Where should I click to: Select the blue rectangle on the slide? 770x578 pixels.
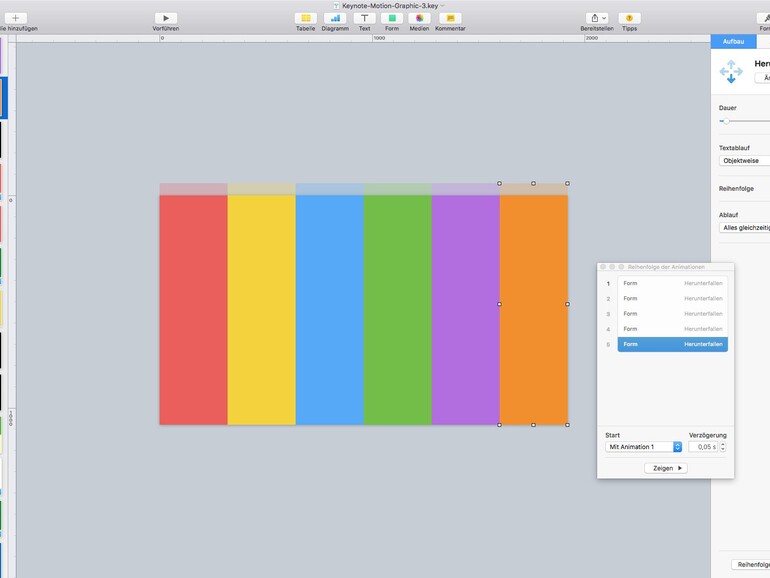pyautogui.click(x=330, y=310)
